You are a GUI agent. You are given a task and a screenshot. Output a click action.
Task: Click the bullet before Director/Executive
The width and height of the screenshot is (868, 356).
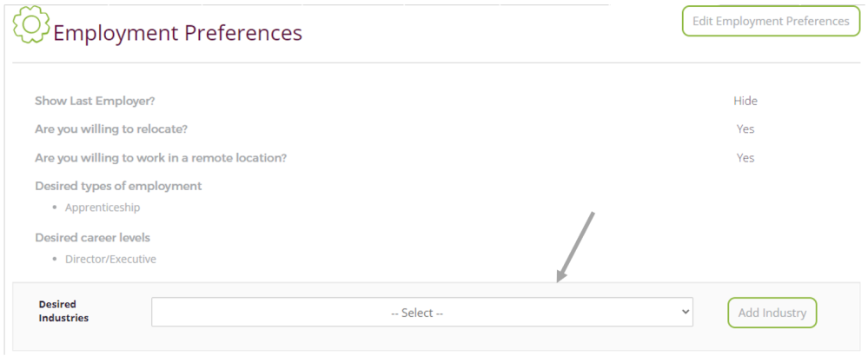[x=54, y=259]
